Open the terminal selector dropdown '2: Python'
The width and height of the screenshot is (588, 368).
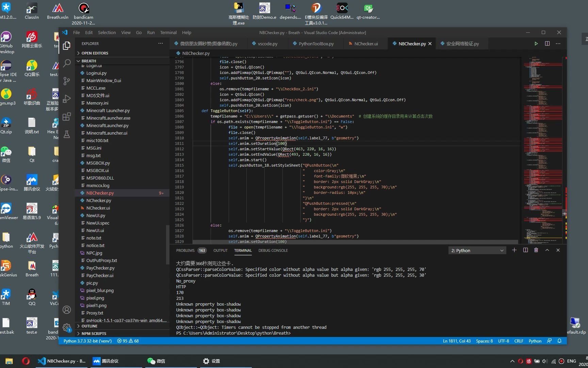tap(477, 250)
